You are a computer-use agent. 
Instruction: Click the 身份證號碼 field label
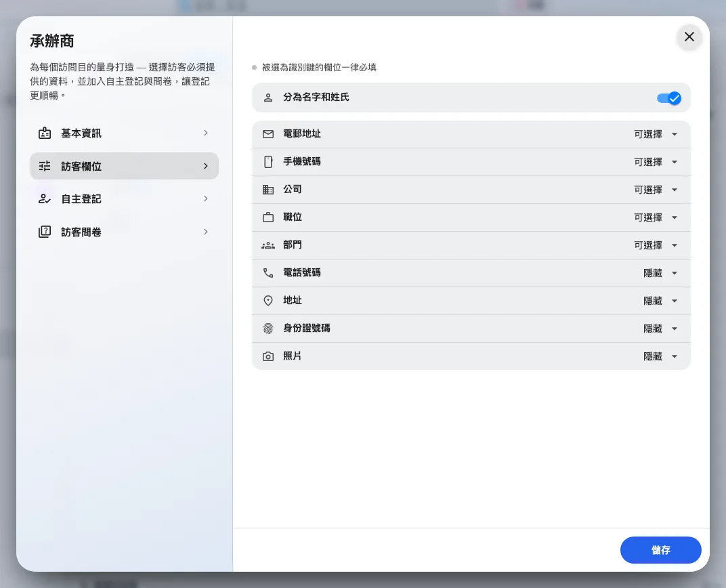click(x=307, y=329)
